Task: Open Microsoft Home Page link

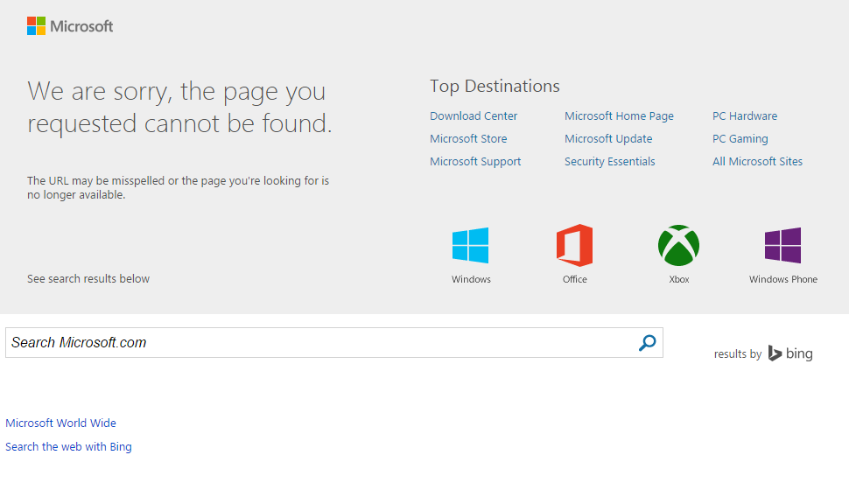Action: [x=619, y=115]
